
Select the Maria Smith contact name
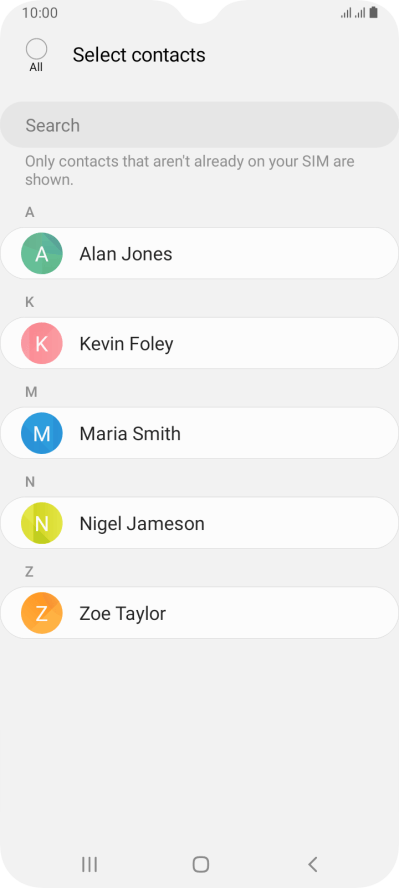click(x=130, y=434)
